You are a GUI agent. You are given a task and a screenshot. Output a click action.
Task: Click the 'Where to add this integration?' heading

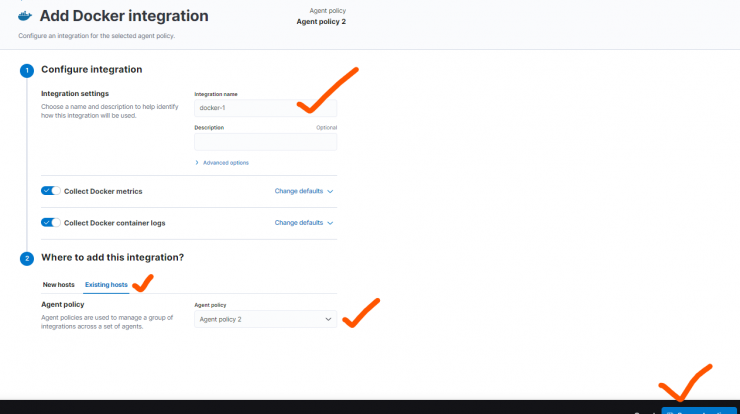pos(112,257)
